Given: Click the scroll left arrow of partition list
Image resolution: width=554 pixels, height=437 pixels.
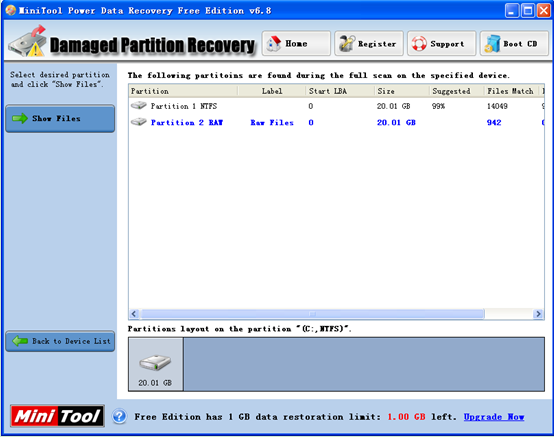Looking at the screenshot, I should point(134,314).
